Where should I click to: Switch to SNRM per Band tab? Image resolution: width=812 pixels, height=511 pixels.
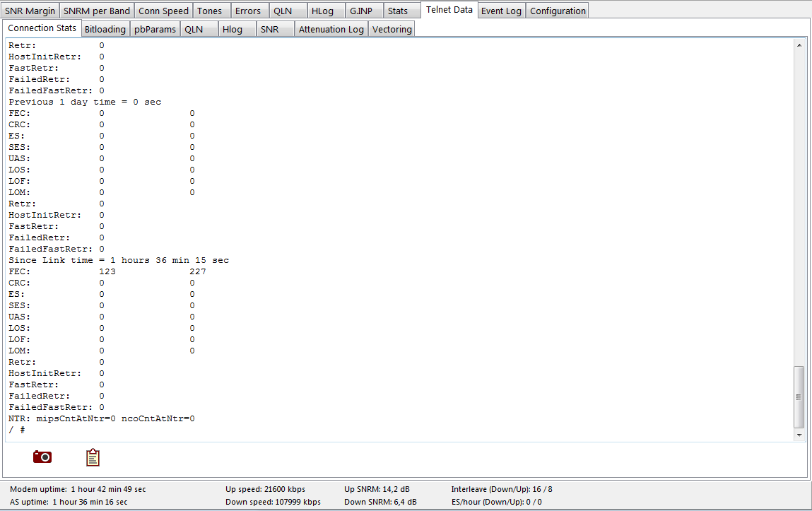[97, 11]
